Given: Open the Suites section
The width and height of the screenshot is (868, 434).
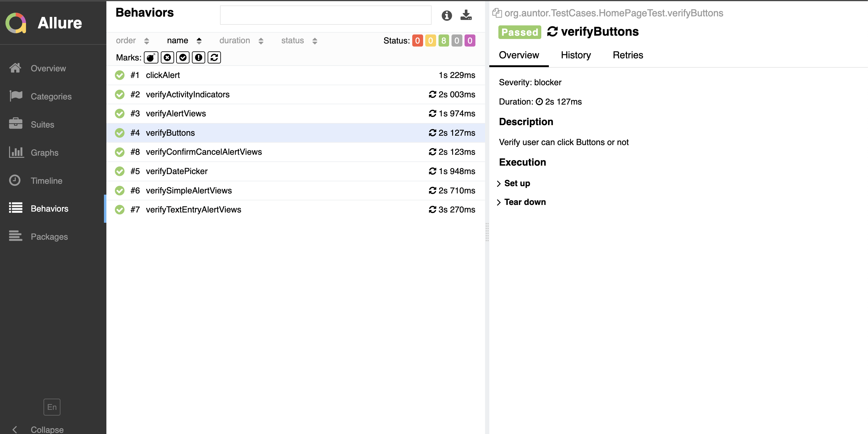Looking at the screenshot, I should click(42, 124).
